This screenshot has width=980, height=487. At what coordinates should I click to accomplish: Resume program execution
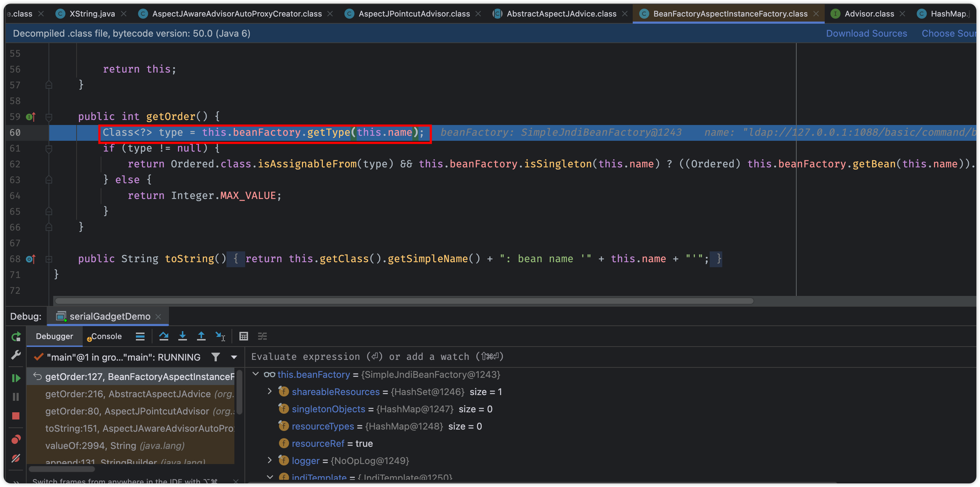[x=16, y=378]
